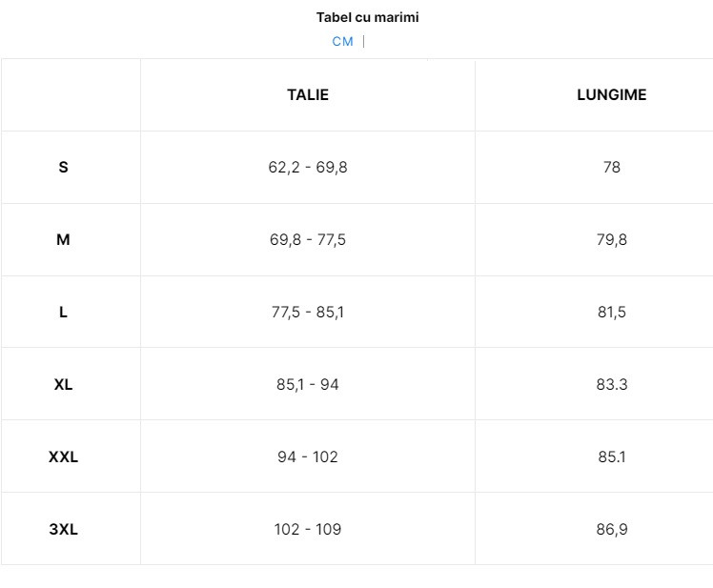Select waist value 69,8 - 77,5
Viewport: 713px width, 588px height.
(x=308, y=239)
